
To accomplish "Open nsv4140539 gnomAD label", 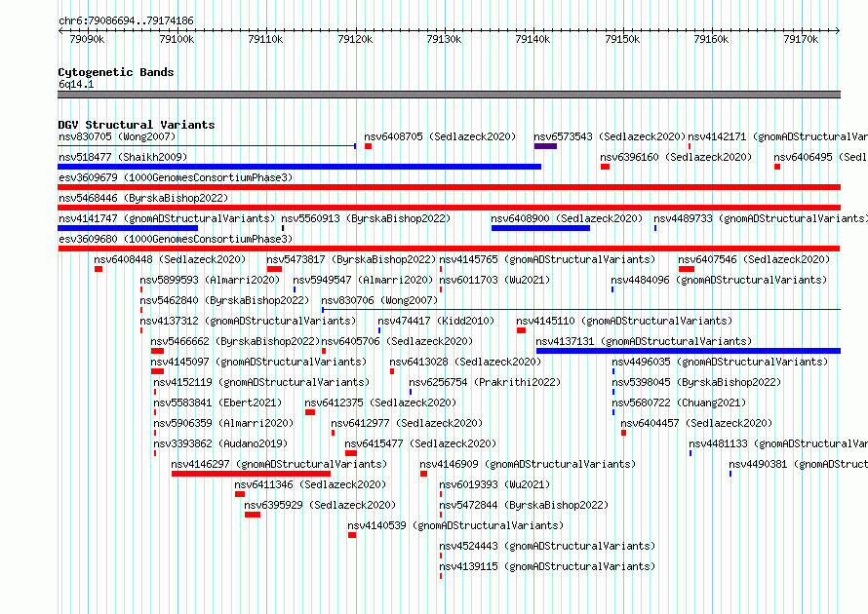I will [x=455, y=525].
